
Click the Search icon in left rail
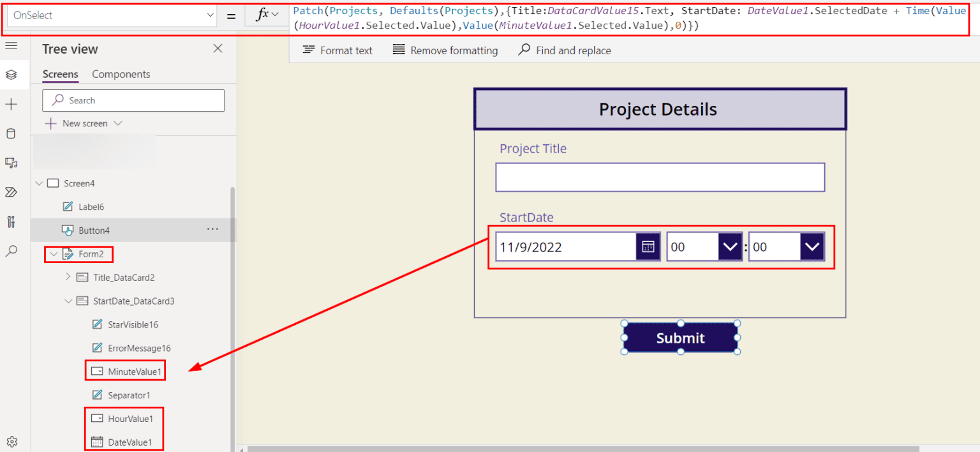(11, 251)
